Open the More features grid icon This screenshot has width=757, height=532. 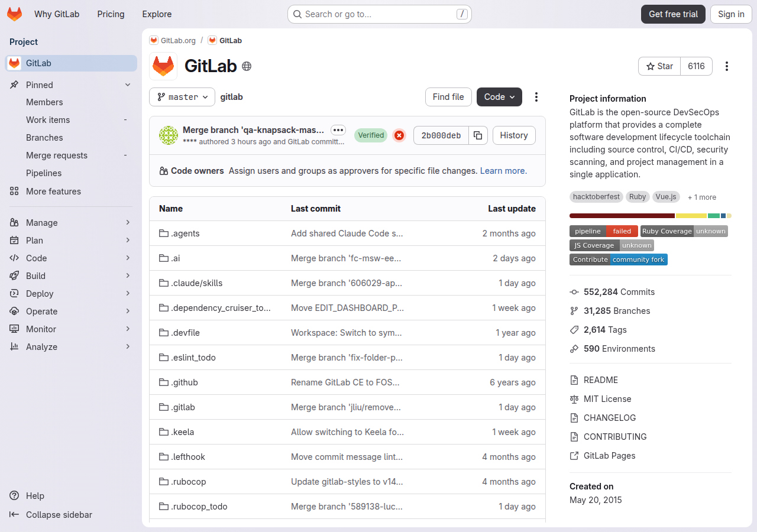[14, 192]
